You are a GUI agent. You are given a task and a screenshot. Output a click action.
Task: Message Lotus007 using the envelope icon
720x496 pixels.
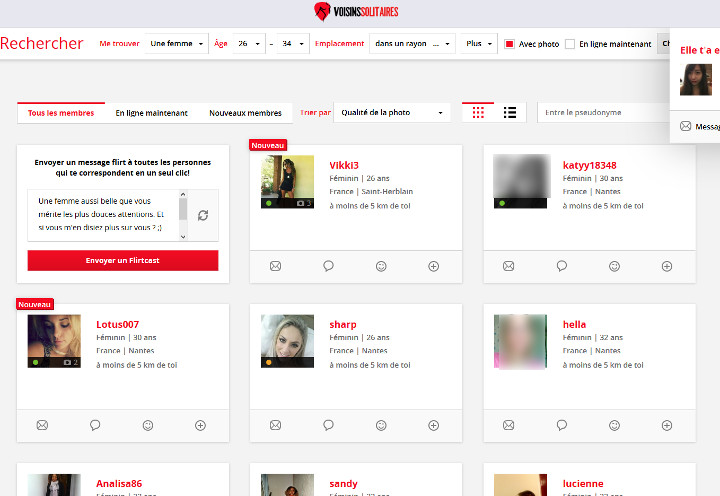point(42,425)
